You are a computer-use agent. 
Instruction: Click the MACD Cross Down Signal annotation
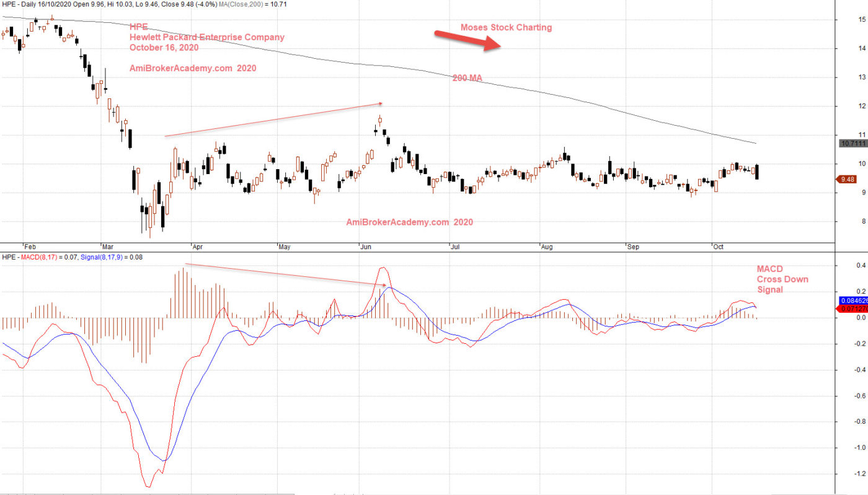coord(782,279)
